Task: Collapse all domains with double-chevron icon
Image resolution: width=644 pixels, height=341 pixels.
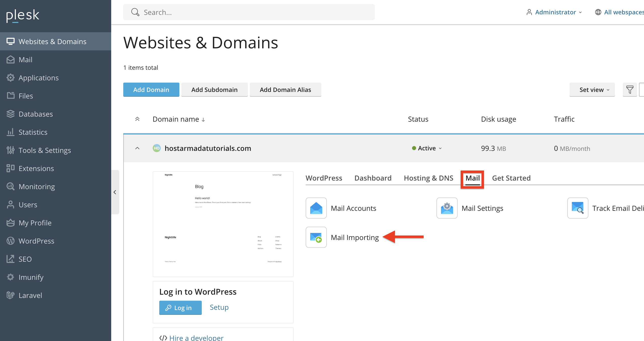Action: 137,119
